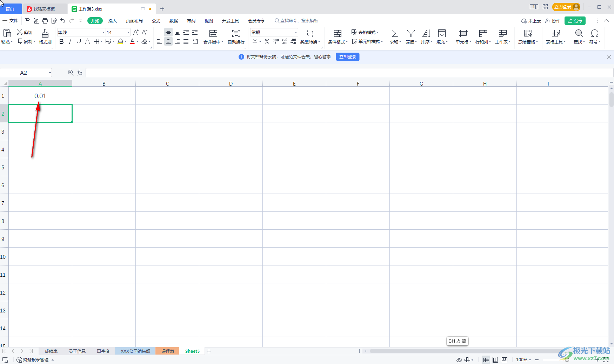Click the red font color swatch

click(132, 42)
